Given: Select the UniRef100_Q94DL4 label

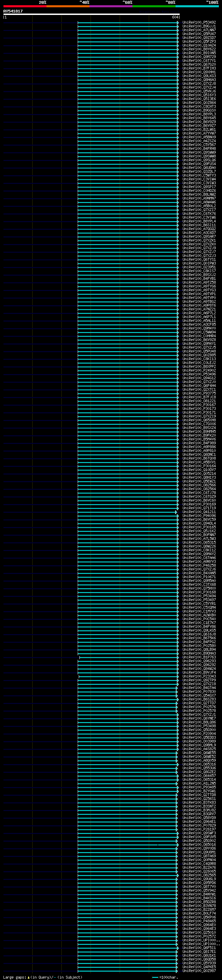Looking at the screenshot, I should tap(199, 523).
